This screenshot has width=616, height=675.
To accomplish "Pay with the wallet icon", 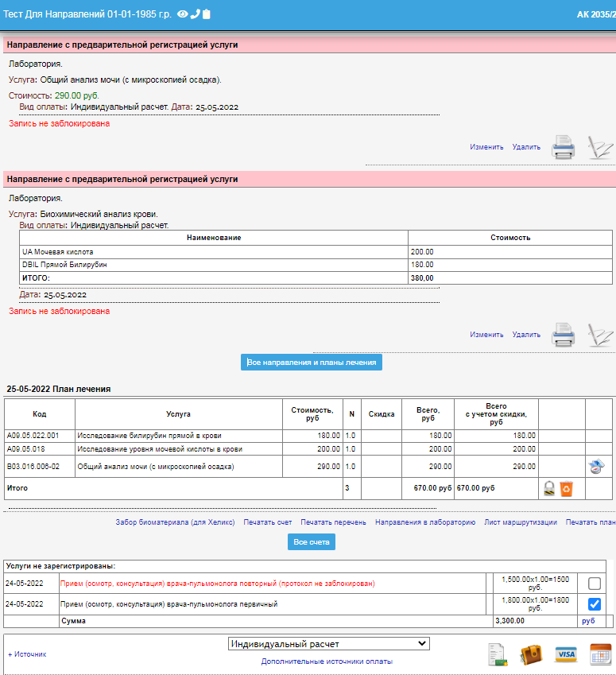I will 531,654.
